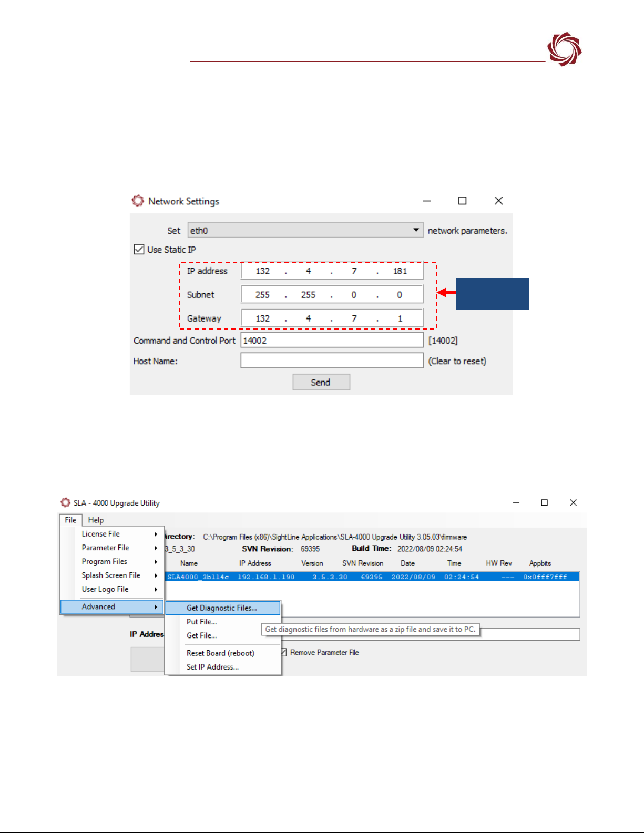Click the Time column header
Viewport: 644px width, 833px height.
pyautogui.click(x=454, y=563)
